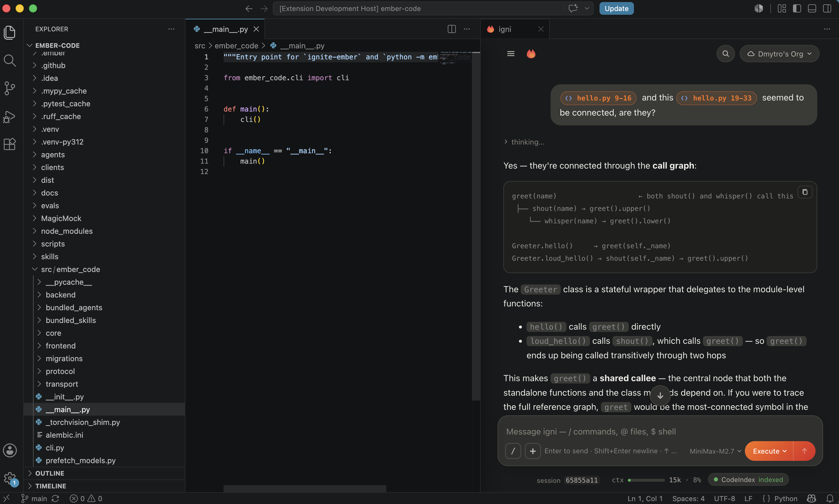
Task: Copy the call graph code block
Action: coord(805,192)
